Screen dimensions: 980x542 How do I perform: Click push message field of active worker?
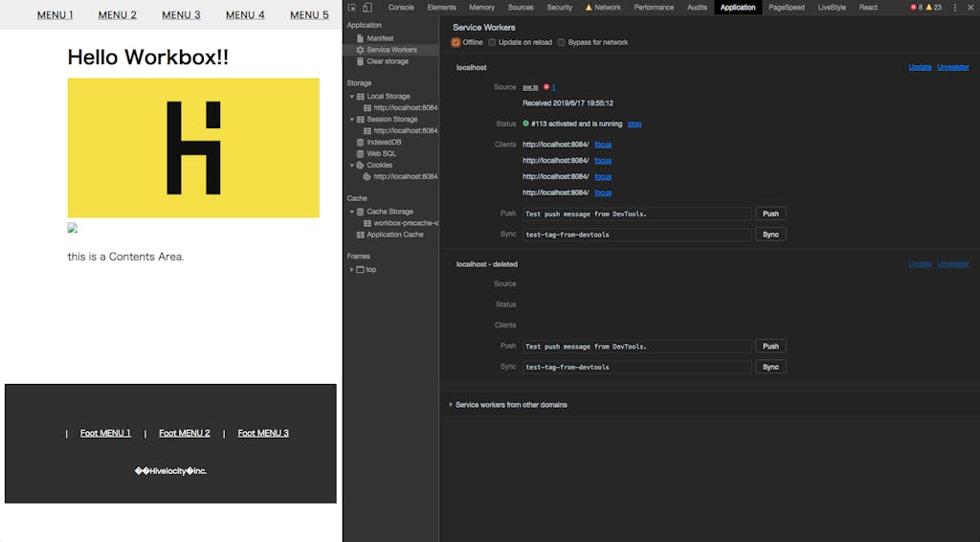637,214
